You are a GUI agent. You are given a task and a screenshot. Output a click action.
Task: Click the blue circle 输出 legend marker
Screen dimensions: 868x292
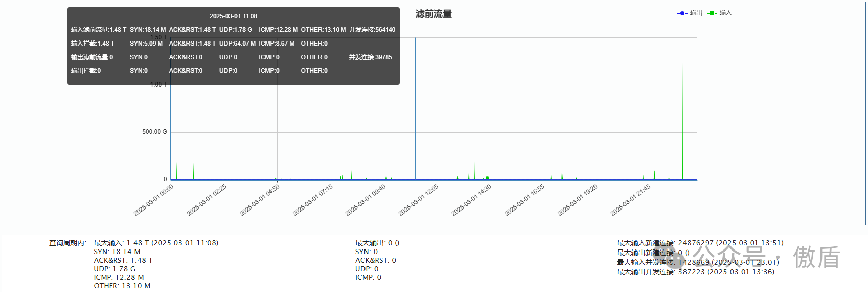pos(682,13)
